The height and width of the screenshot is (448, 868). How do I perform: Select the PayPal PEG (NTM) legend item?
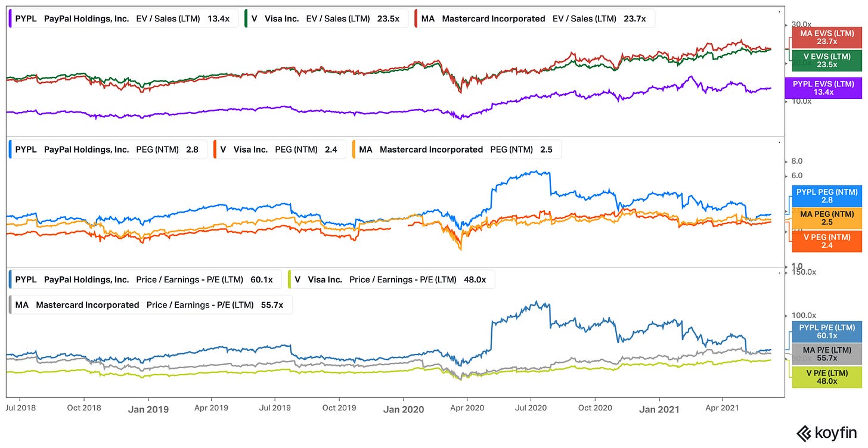tap(106, 150)
